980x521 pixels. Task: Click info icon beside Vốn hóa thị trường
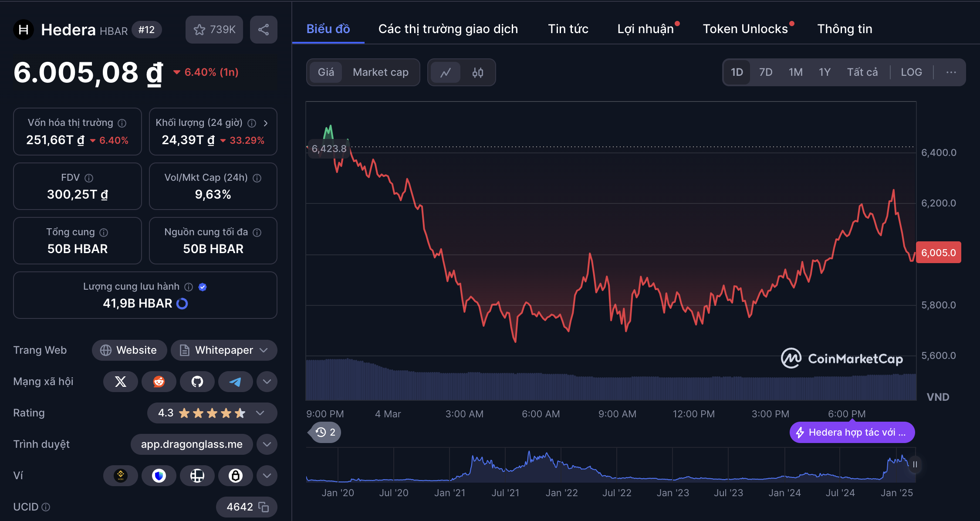[x=122, y=123]
